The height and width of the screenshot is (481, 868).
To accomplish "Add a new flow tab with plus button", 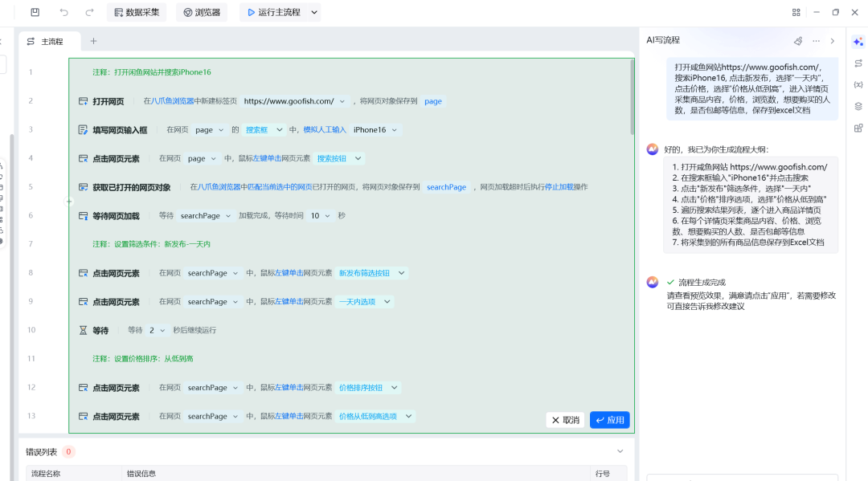I will click(93, 41).
